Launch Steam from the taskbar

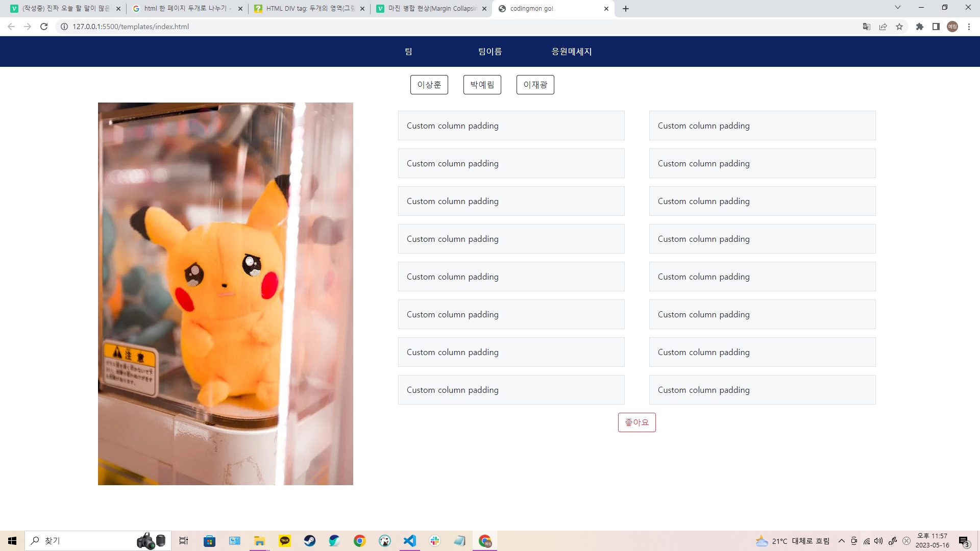[x=310, y=541]
